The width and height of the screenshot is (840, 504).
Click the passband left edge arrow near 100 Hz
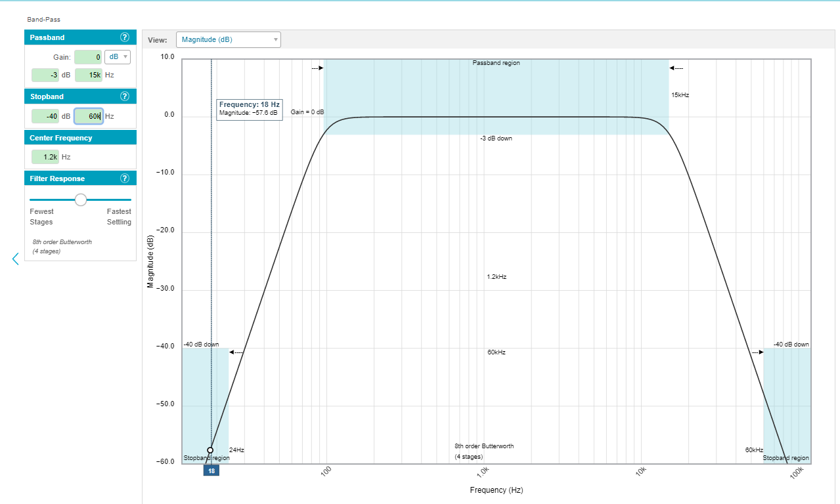(317, 68)
